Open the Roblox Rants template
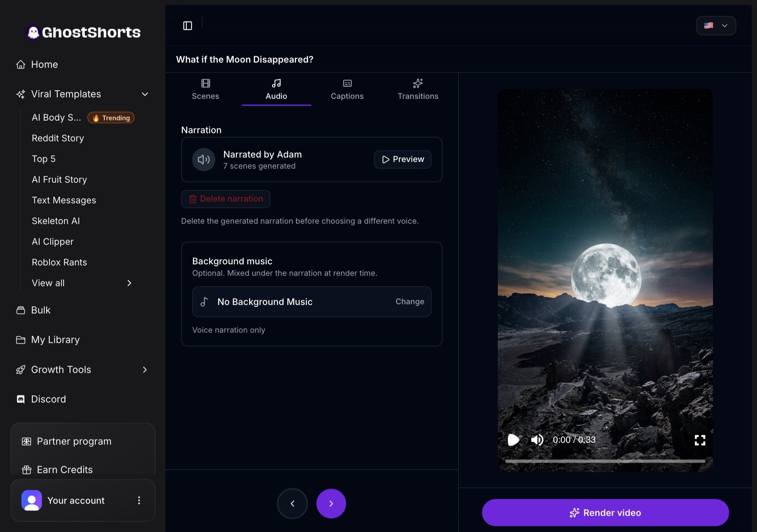Viewport: 757px width, 532px height. pyautogui.click(x=60, y=262)
